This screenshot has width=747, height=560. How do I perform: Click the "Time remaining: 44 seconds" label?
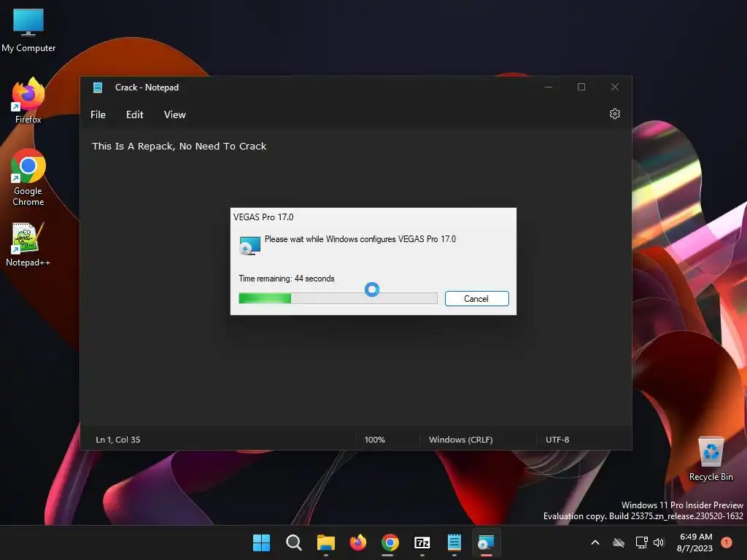286,279
